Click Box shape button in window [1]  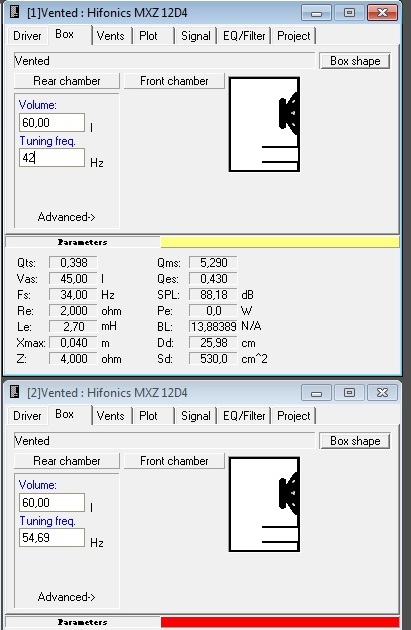pos(355,61)
